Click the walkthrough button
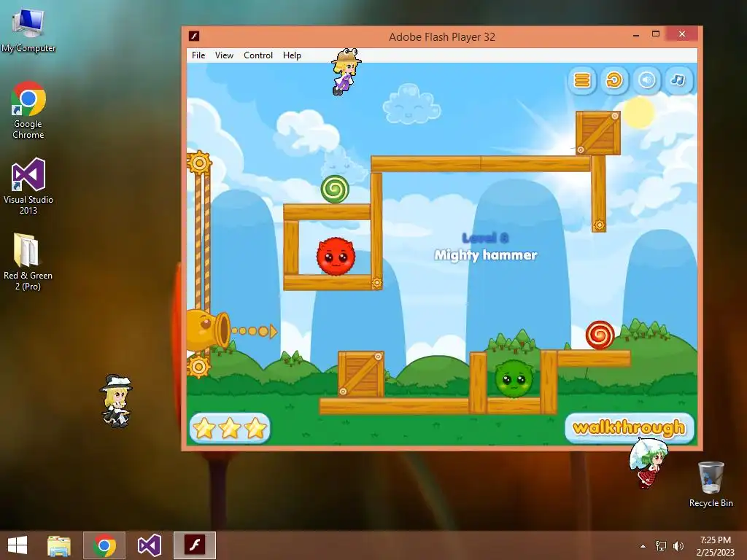Screen dimensions: 747x560 pyautogui.click(x=629, y=427)
